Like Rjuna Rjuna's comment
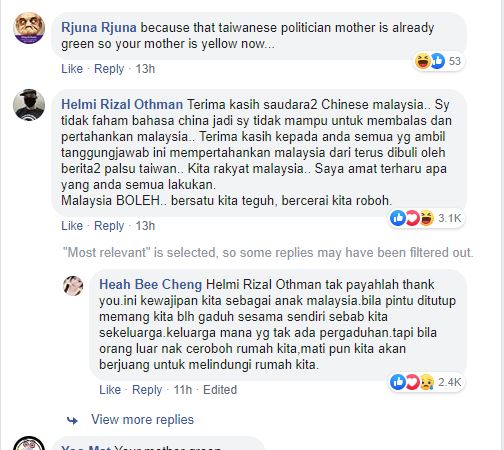504x450 pixels. click(x=72, y=69)
